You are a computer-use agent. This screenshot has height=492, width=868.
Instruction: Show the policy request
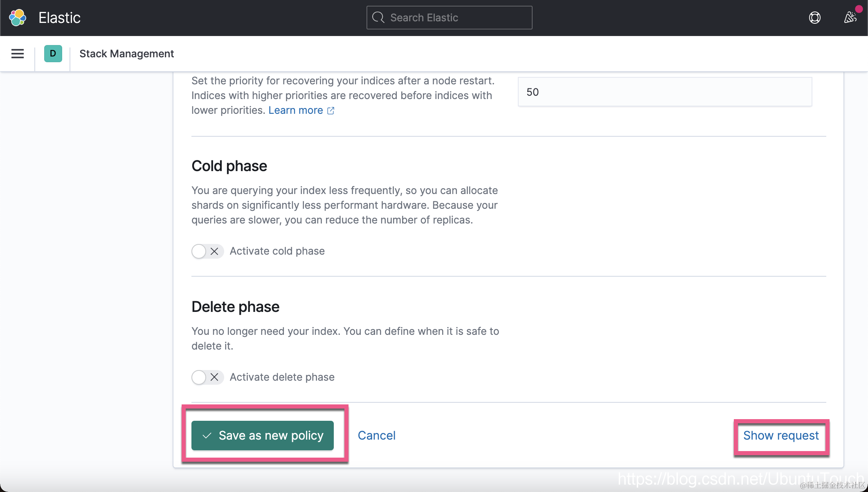[781, 436]
